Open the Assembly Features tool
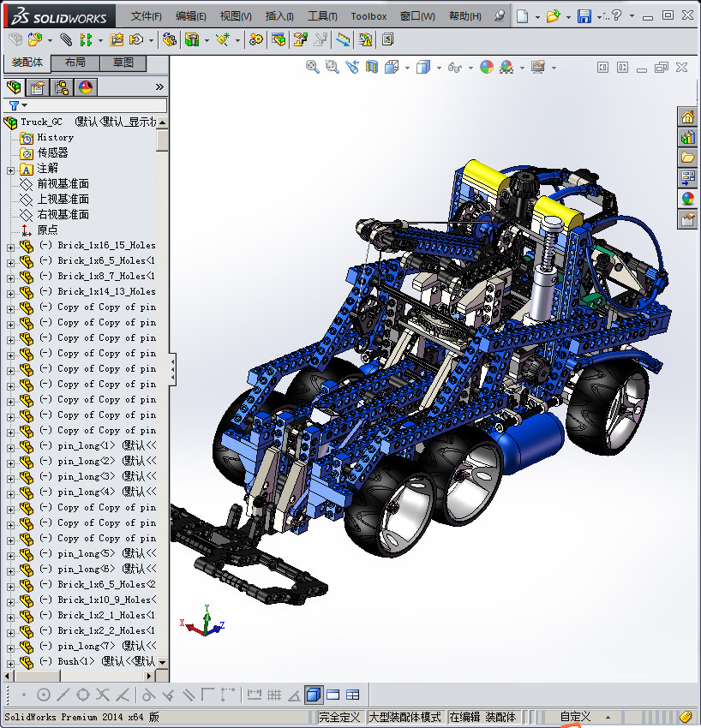The width and height of the screenshot is (701, 728). click(192, 40)
